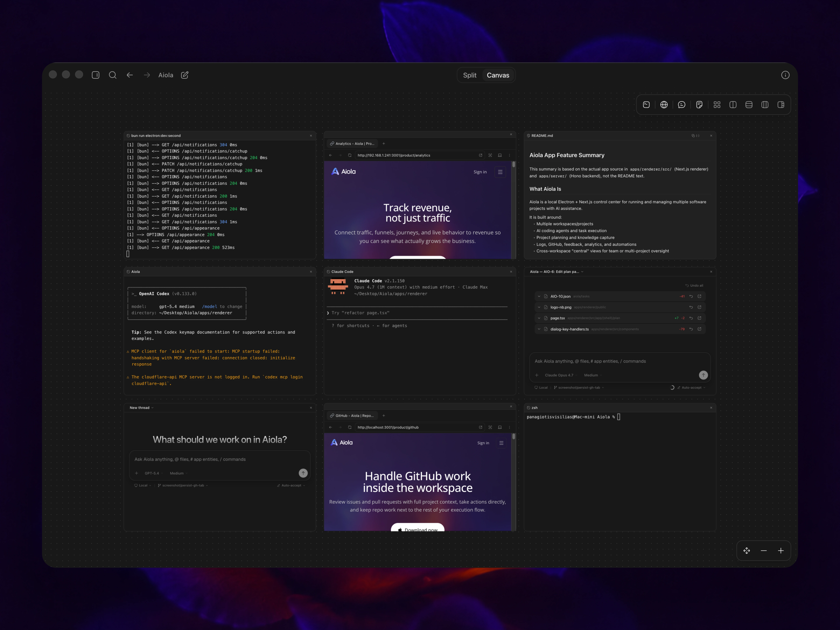Open Auto-accept dropdown in New thread panel
Screen dimensions: 840x630
click(291, 485)
